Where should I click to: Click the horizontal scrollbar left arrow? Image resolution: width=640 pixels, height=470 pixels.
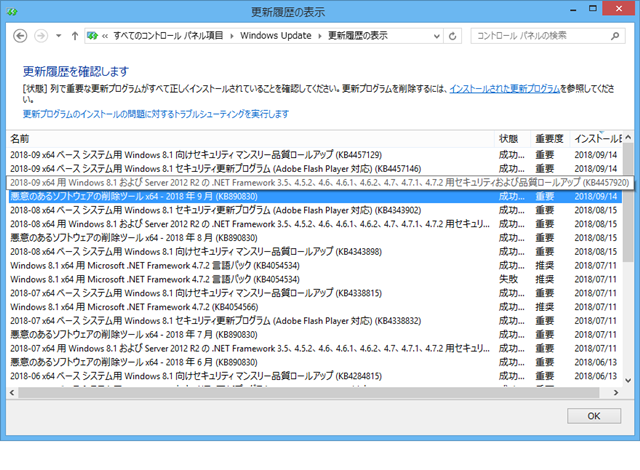click(12, 393)
